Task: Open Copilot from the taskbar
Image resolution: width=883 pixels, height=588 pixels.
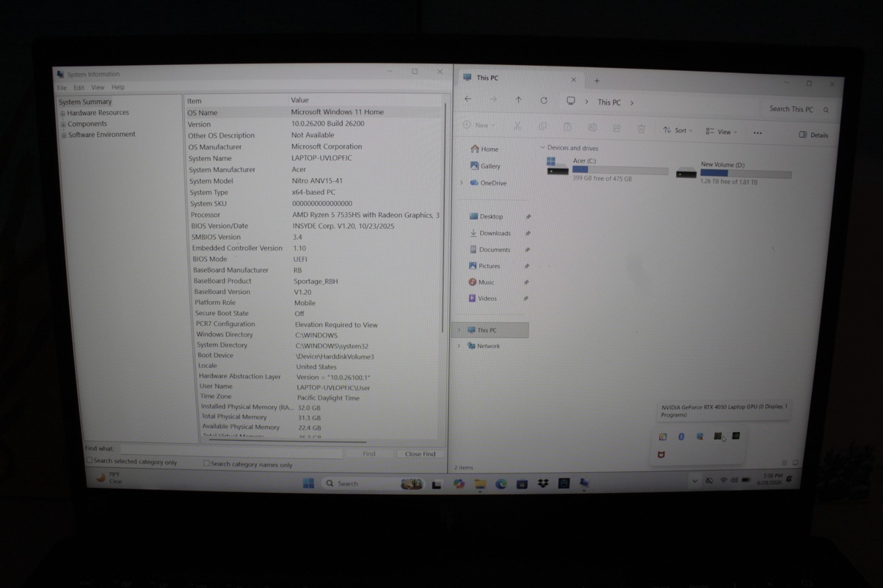Action: click(459, 484)
